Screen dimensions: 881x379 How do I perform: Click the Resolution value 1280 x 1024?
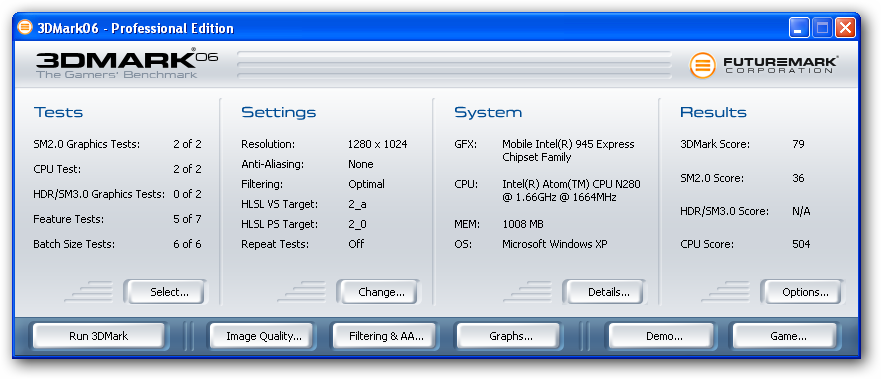click(x=378, y=144)
